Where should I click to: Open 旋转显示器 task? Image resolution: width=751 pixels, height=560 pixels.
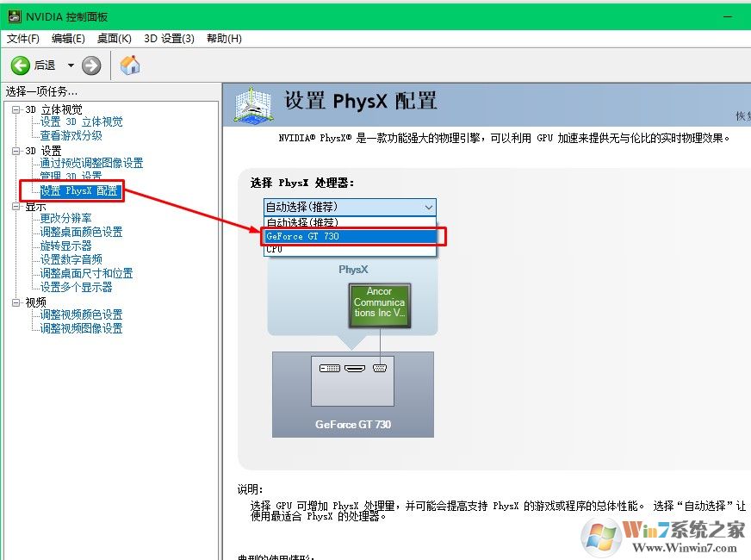click(x=65, y=246)
